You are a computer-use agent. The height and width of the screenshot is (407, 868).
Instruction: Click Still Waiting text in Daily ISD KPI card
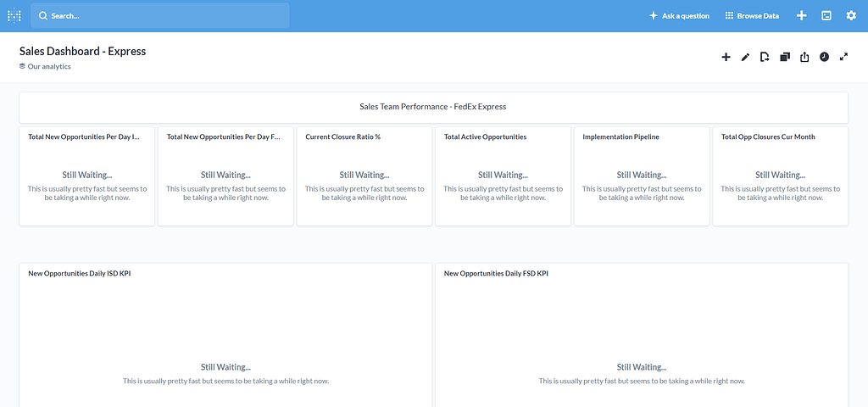click(x=225, y=367)
